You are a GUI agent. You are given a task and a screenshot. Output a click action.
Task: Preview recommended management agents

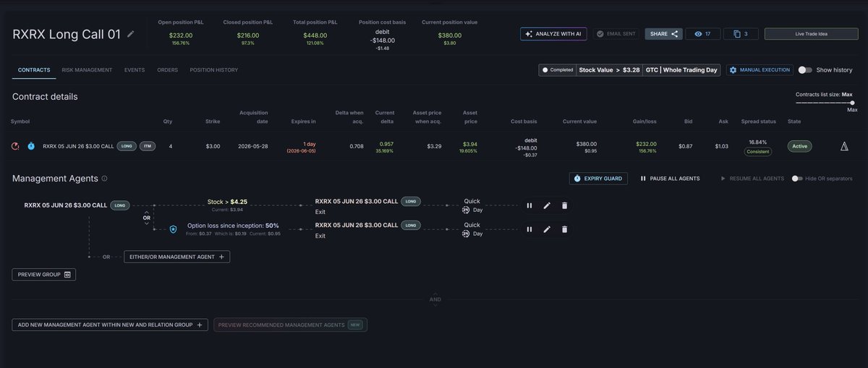(x=291, y=325)
